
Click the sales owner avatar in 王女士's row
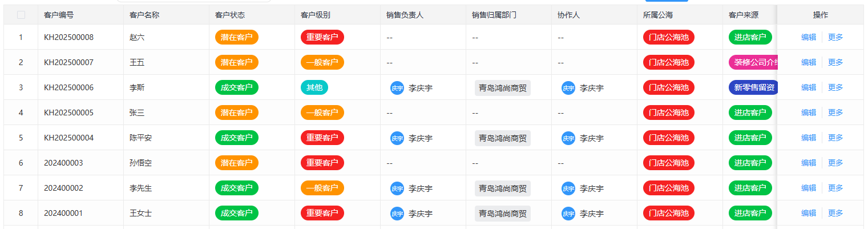tap(397, 214)
